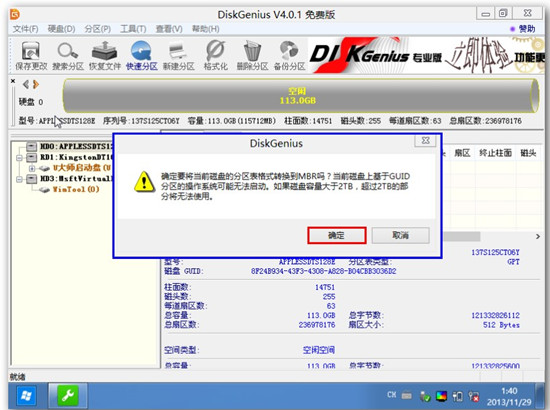Click the horizontal scrollbar right arrow

coord(538,237)
